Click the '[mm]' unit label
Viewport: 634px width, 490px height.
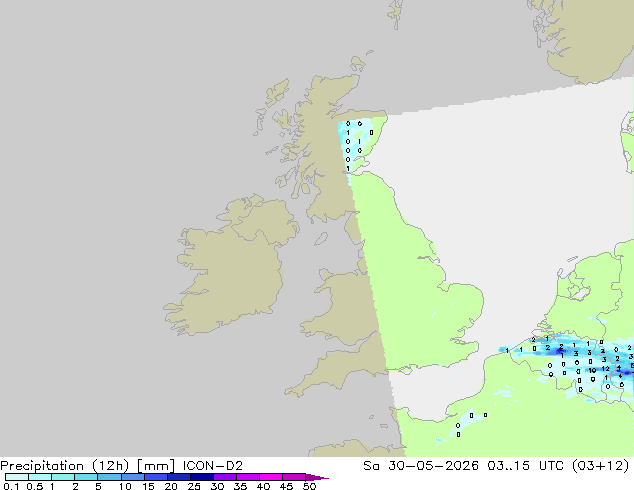click(156, 466)
